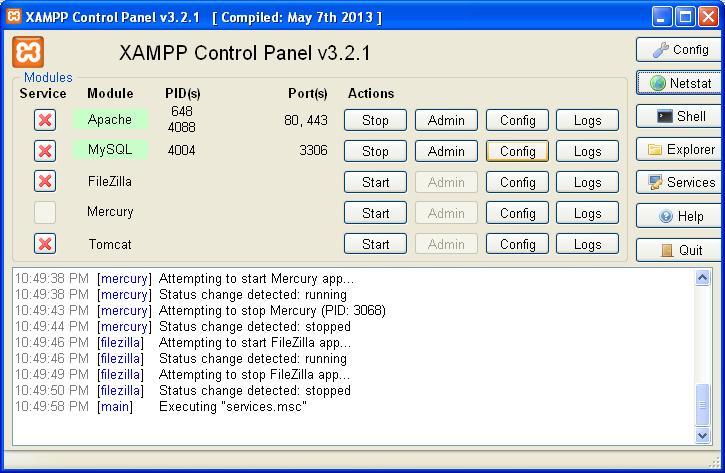The height and width of the screenshot is (473, 725).
Task: Click the Module column header
Action: [x=110, y=93]
